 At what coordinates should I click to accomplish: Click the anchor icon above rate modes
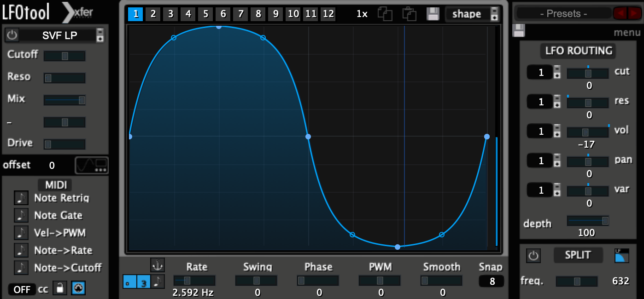[x=158, y=265]
